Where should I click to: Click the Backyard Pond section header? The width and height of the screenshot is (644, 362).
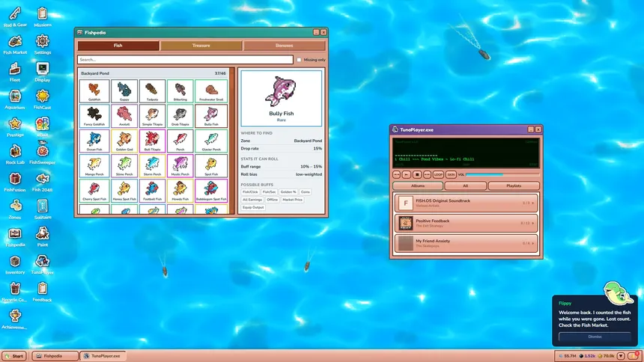pyautogui.click(x=154, y=73)
